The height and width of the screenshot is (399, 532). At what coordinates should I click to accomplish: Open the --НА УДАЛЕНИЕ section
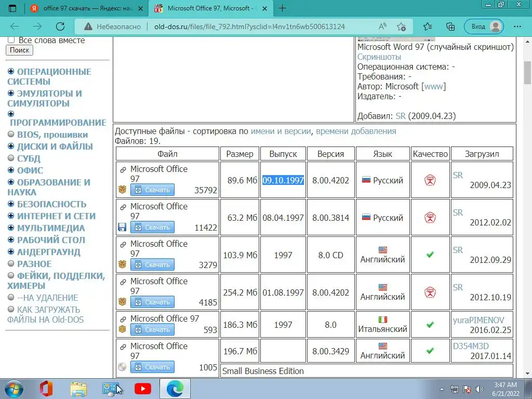click(47, 298)
